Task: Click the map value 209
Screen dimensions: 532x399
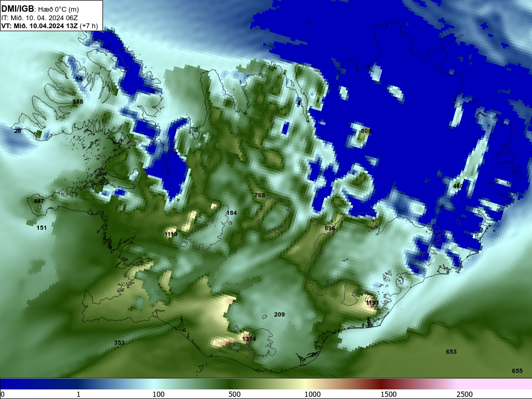Action: pos(279,314)
